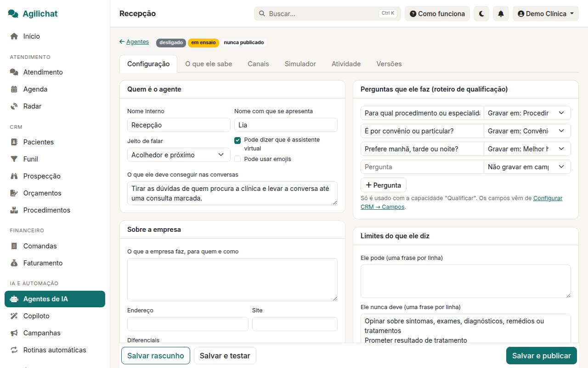Click the Rotinas automáticas loop icon
The image size is (588, 368).
tap(14, 350)
